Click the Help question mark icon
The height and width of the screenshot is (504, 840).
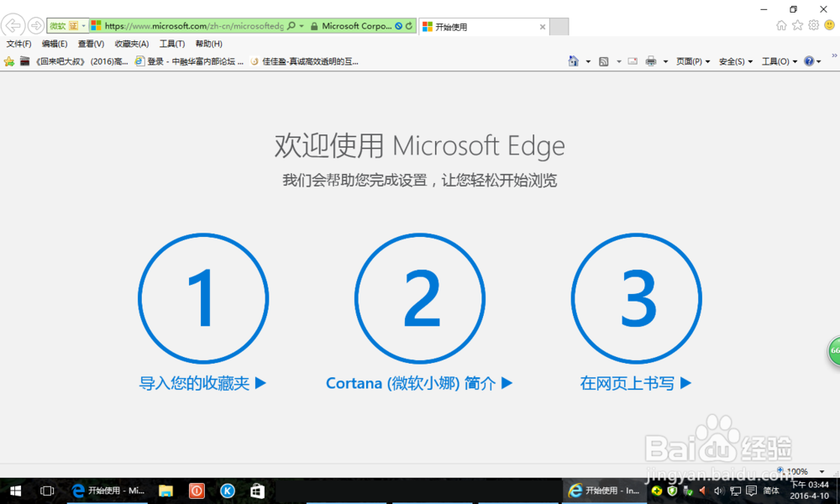pyautogui.click(x=809, y=61)
